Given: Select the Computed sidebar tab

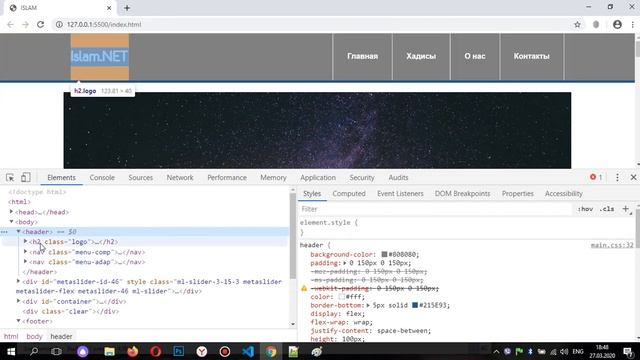Looking at the screenshot, I should (x=349, y=193).
